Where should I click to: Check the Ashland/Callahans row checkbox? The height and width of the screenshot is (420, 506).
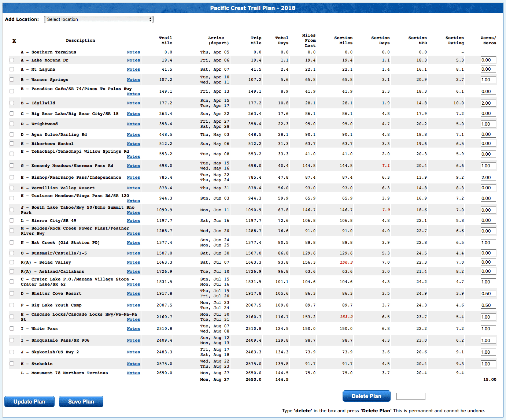pos(12,271)
